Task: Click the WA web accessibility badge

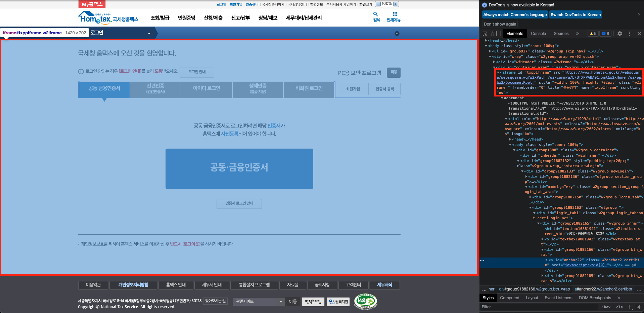Action: pyautogui.click(x=366, y=301)
